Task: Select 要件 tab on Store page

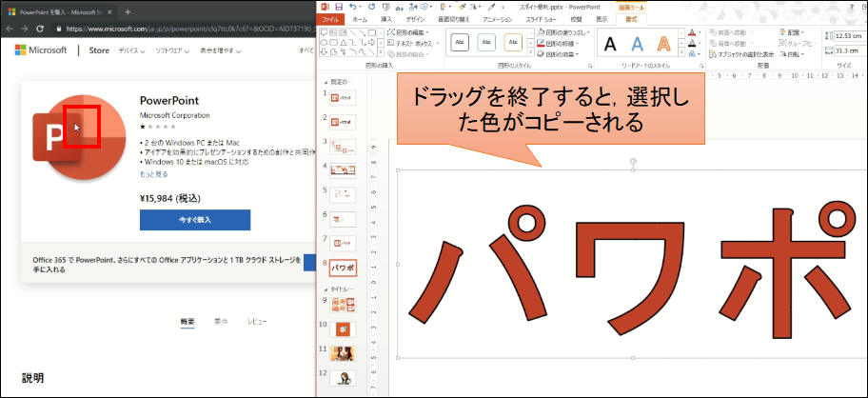Action: point(221,321)
